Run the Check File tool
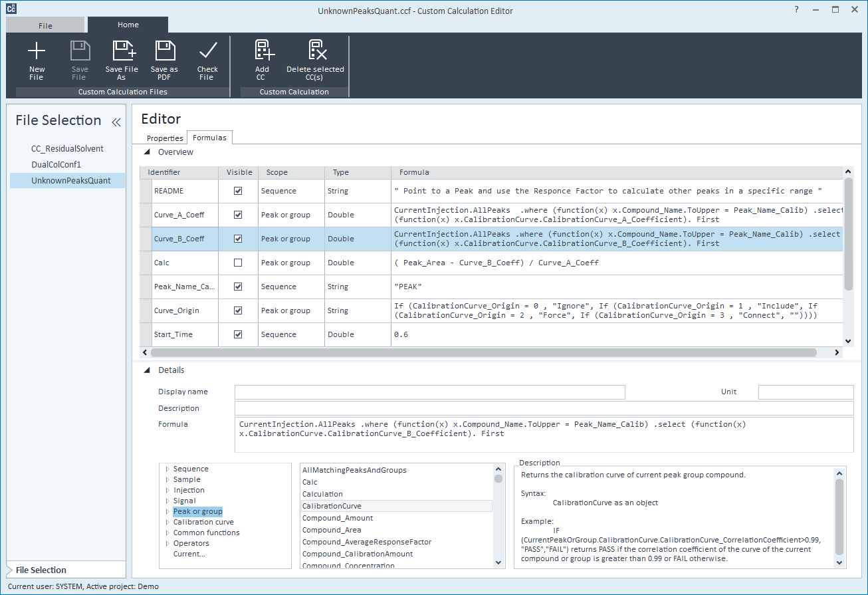This screenshot has width=868, height=595. (207, 51)
